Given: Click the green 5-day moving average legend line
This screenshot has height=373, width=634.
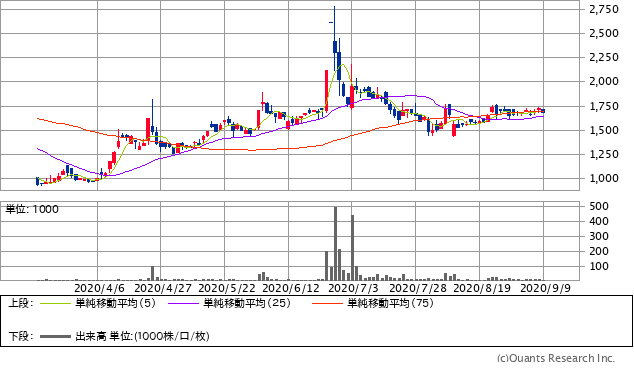Looking at the screenshot, I should click(55, 303).
